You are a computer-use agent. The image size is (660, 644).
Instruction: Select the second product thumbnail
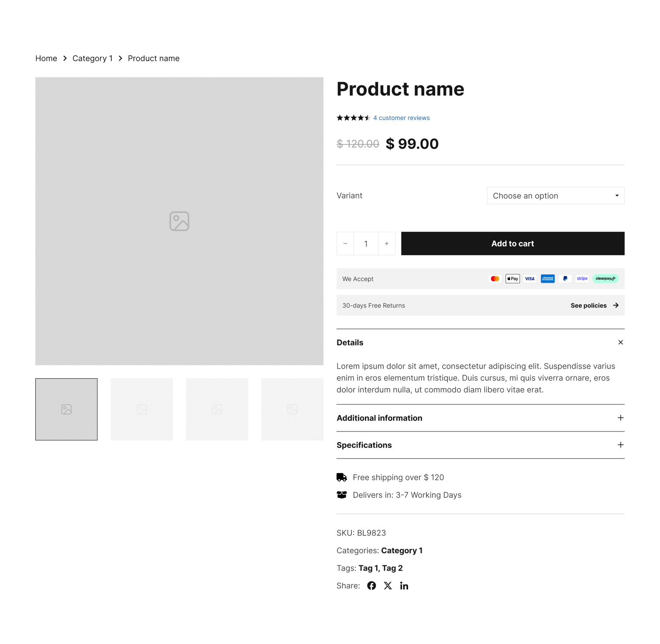tap(142, 409)
